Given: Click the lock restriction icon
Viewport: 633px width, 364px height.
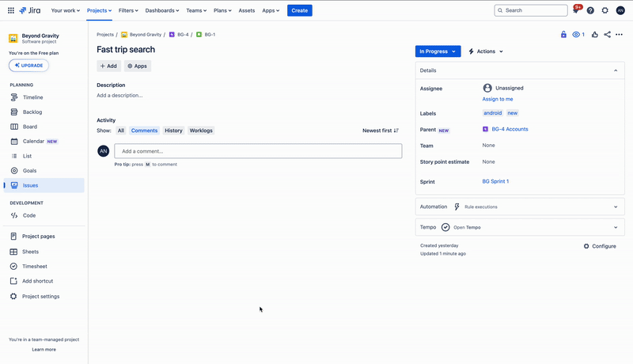Looking at the screenshot, I should (563, 35).
